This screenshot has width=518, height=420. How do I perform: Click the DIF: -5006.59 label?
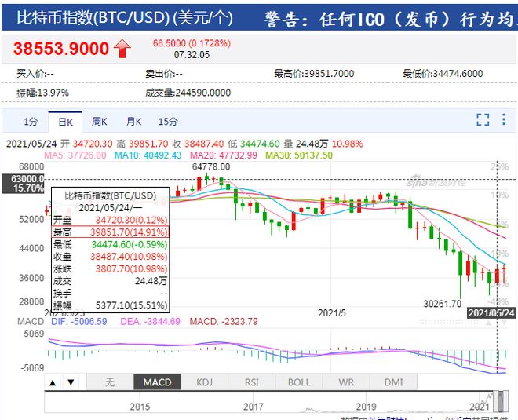coord(79,322)
